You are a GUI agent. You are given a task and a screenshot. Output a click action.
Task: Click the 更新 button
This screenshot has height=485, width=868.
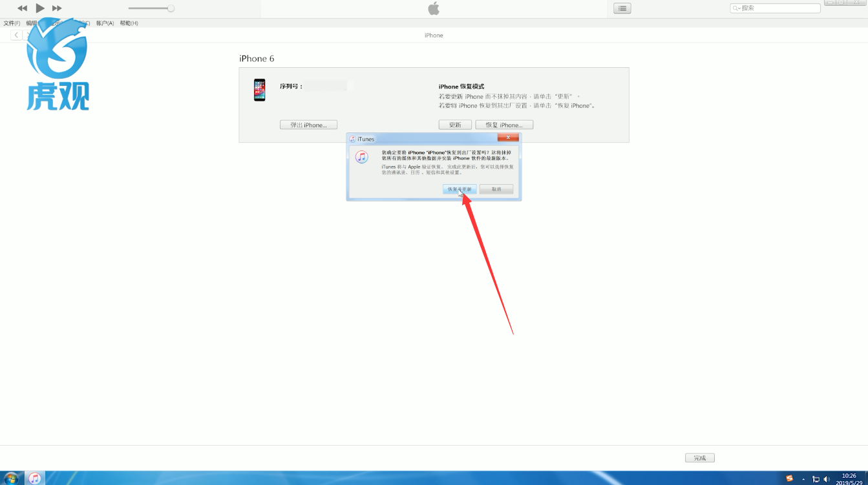click(x=455, y=125)
